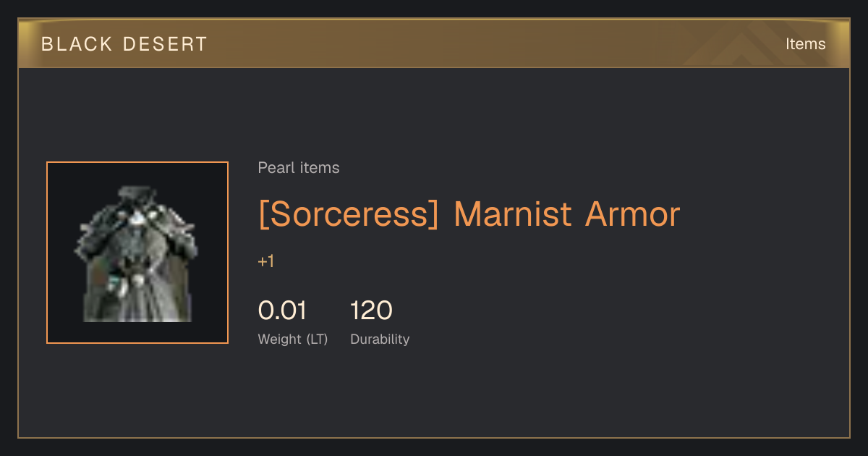Click the faded chevron emblem in header
Viewport: 868px width, 456px height.
(x=738, y=45)
